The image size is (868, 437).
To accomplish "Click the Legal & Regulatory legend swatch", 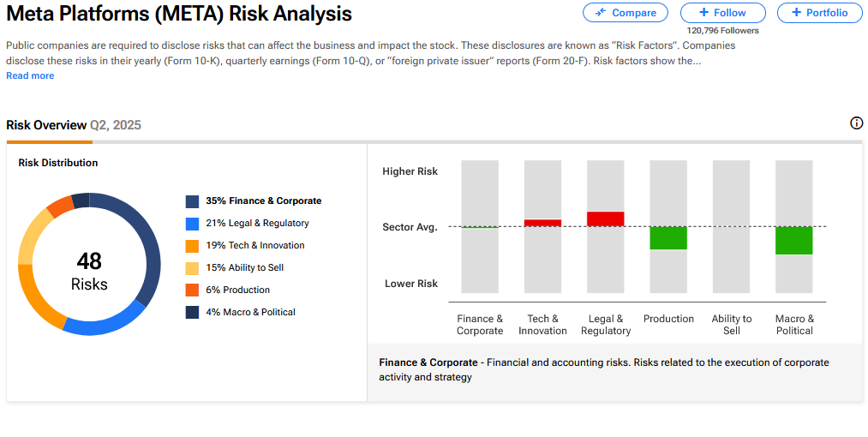I will click(192, 224).
